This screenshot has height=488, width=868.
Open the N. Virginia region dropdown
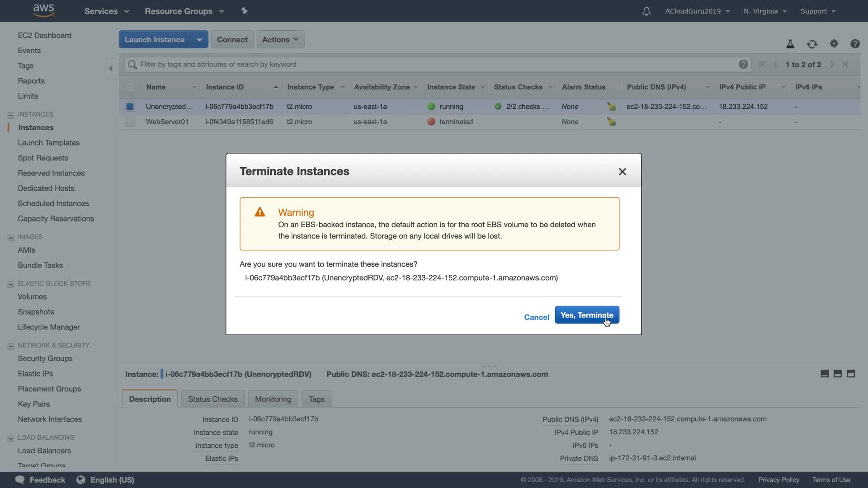point(765,11)
